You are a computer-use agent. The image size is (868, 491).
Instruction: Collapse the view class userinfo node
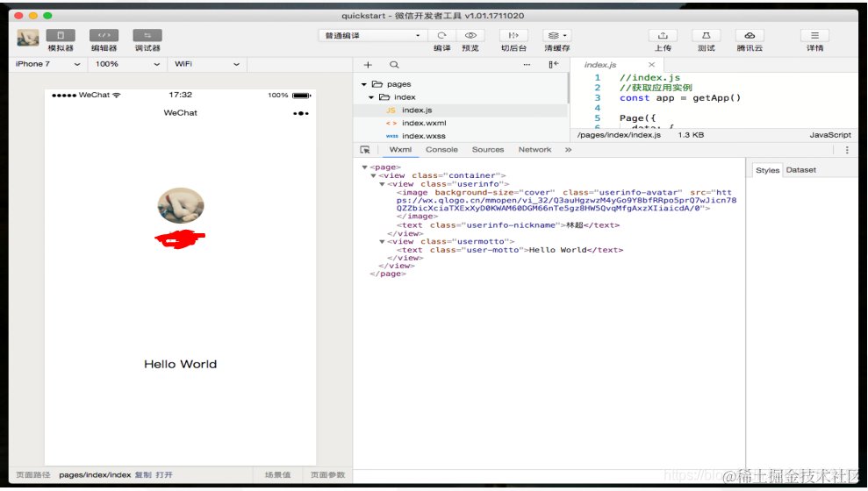click(382, 184)
